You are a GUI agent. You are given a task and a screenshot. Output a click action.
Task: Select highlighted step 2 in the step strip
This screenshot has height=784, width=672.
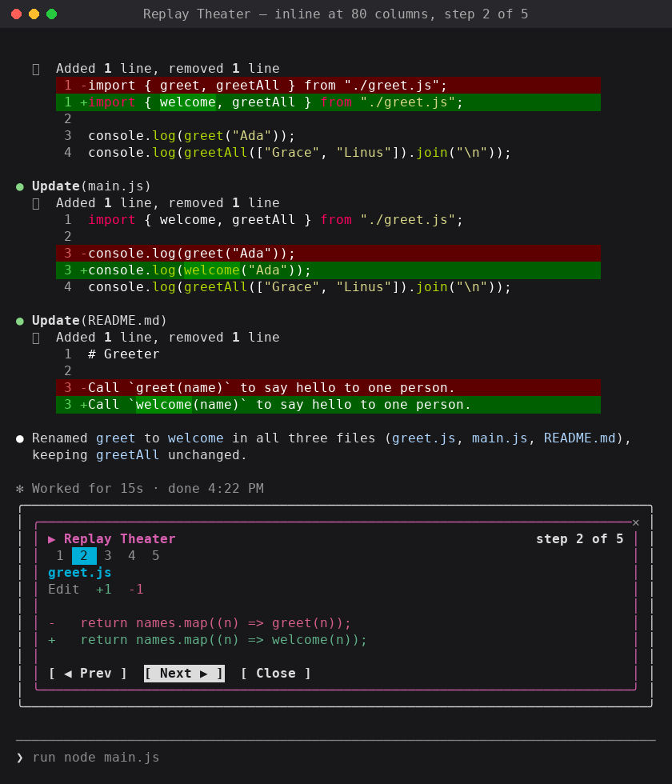(84, 556)
